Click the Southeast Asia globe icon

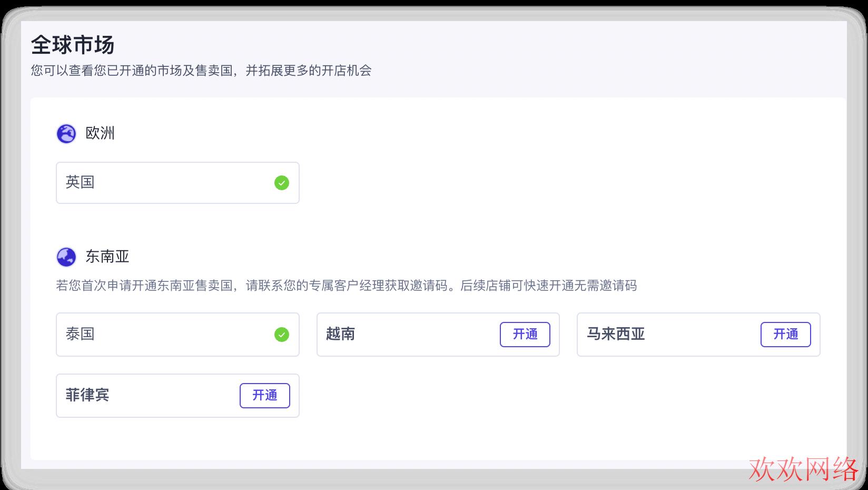(x=66, y=257)
